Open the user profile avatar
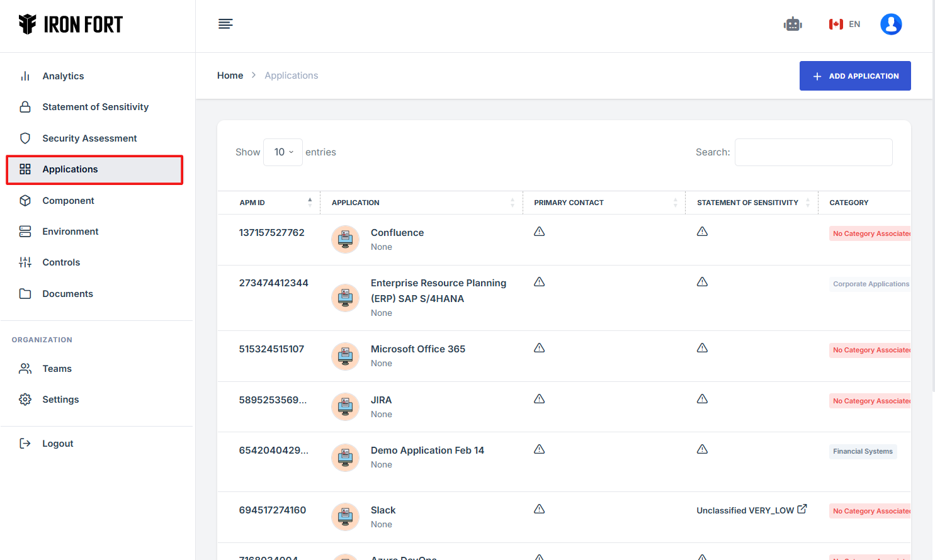935x560 pixels. click(890, 25)
